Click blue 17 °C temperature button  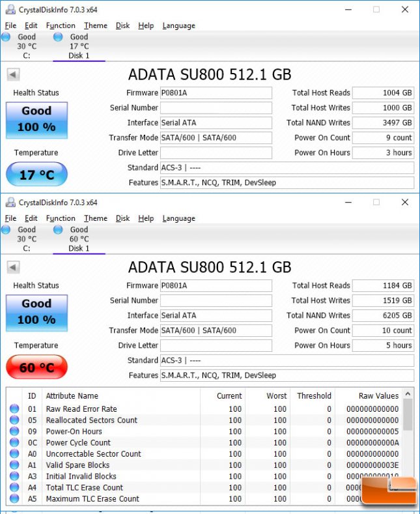click(36, 174)
